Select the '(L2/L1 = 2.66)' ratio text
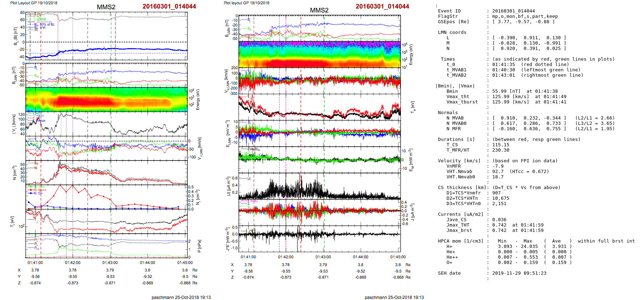644x300 pixels. [595, 118]
